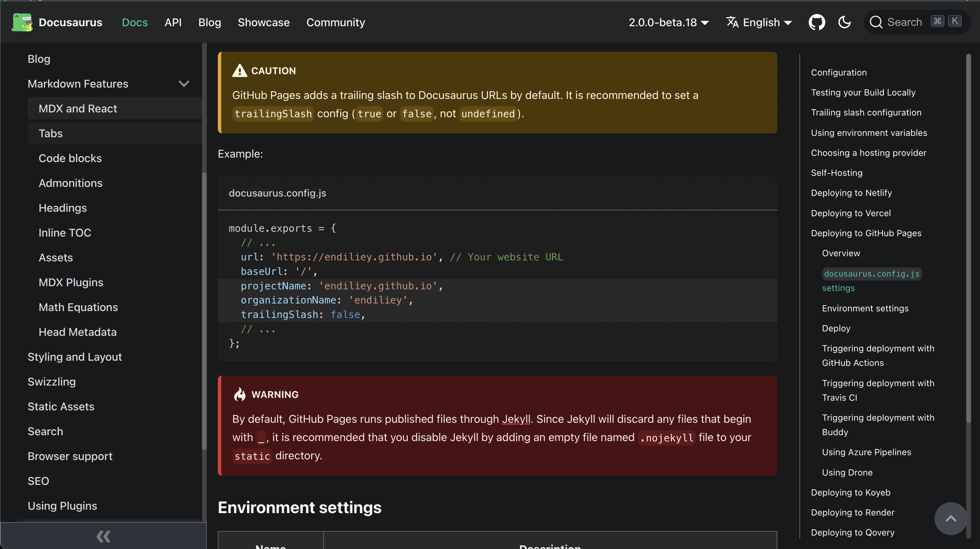This screenshot has height=549, width=980.
Task: Open Math Equations sidebar page
Action: tap(114, 307)
